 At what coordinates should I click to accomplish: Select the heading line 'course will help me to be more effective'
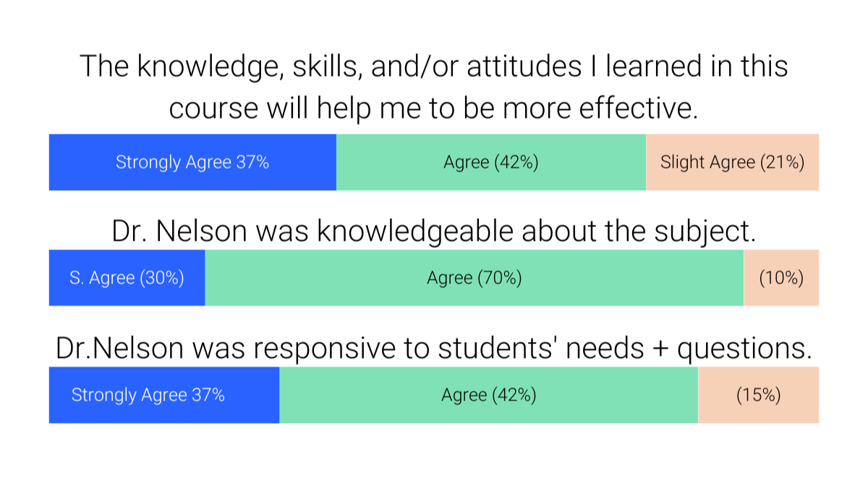click(433, 108)
